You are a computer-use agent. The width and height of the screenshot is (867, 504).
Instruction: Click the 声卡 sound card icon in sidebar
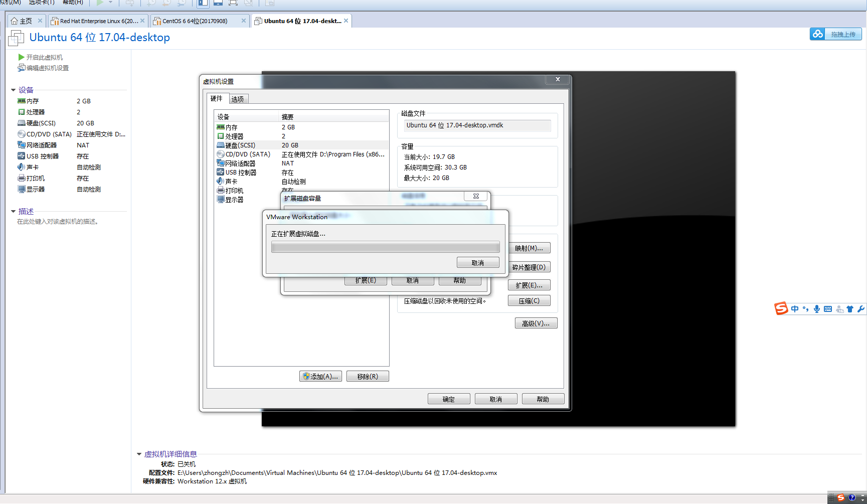(x=22, y=167)
